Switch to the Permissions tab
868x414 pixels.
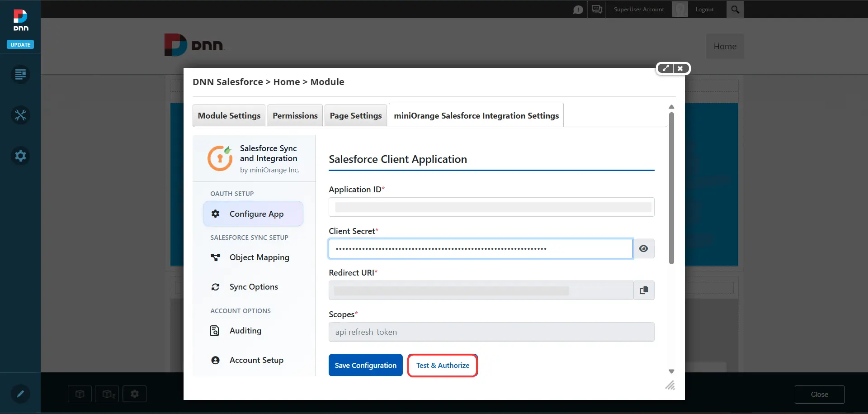click(295, 115)
